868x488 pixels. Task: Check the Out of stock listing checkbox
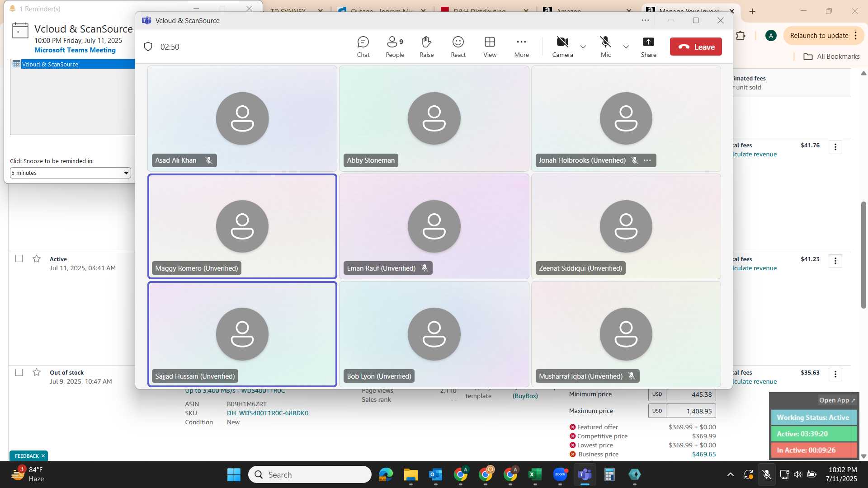pos(19,372)
